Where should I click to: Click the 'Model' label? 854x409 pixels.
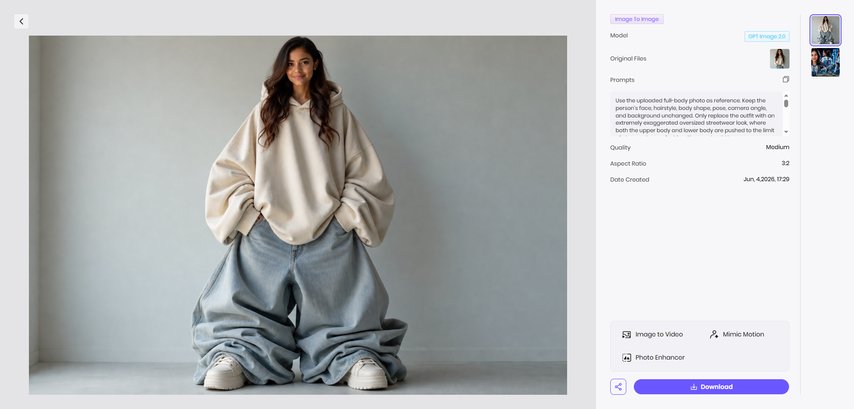(x=619, y=35)
